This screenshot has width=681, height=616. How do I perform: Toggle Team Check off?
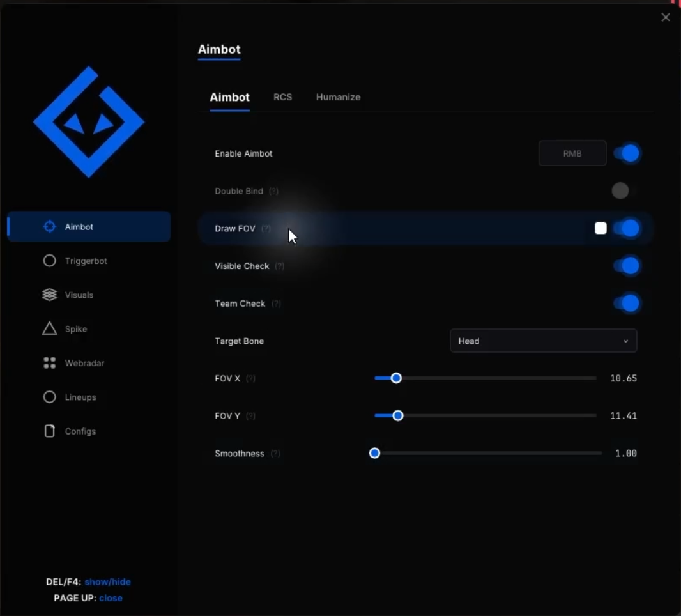pos(627,304)
